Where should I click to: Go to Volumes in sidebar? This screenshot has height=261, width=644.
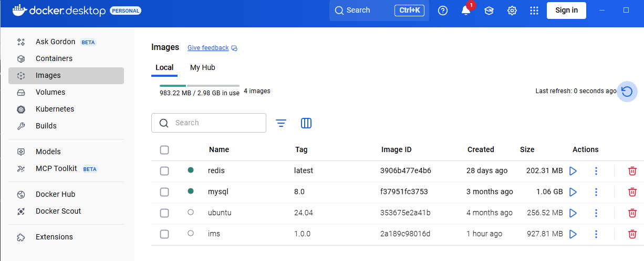pos(66,92)
